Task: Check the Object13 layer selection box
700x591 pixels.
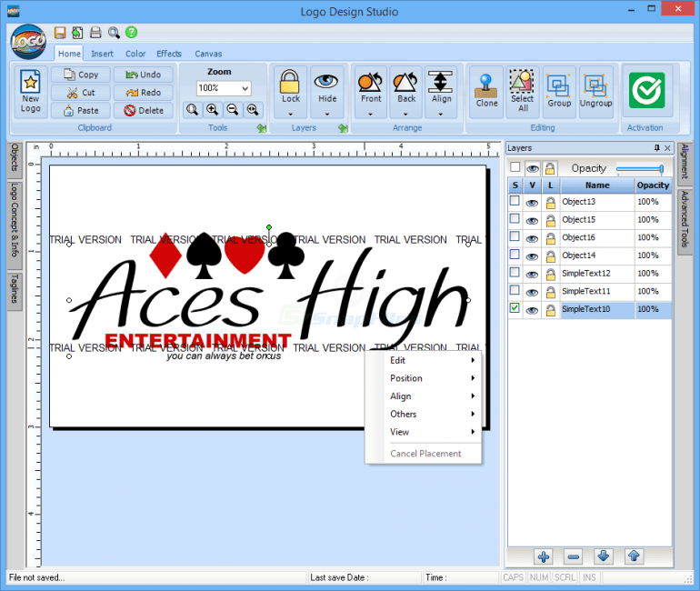Action: [x=515, y=201]
